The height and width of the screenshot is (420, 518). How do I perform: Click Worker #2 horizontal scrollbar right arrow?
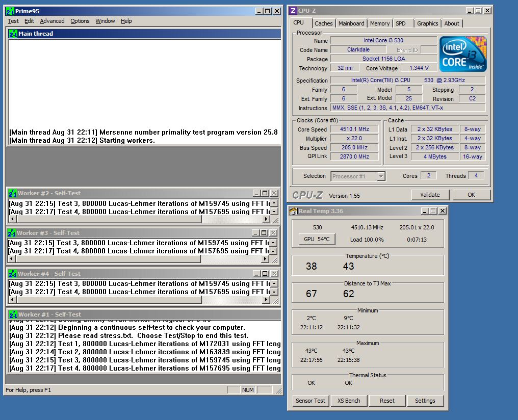pos(266,219)
